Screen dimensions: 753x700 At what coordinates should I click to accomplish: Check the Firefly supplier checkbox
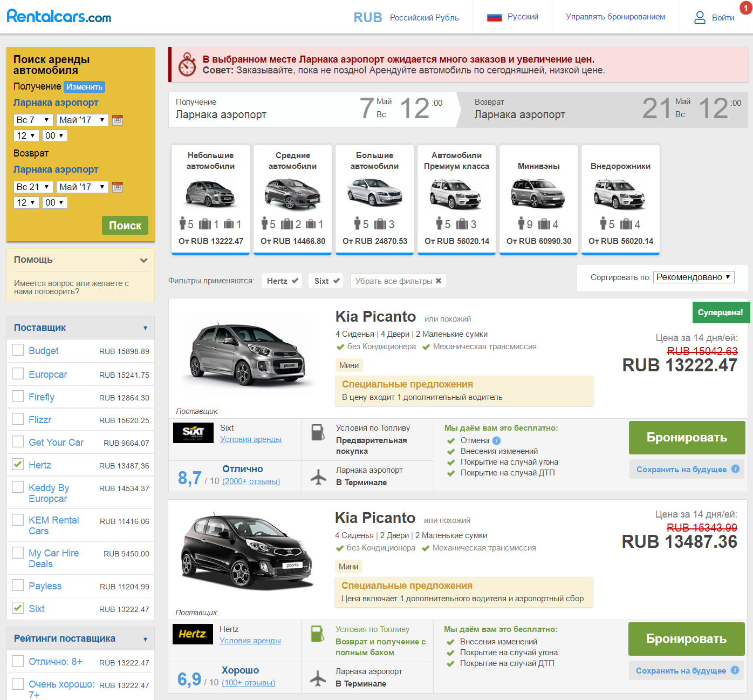click(x=18, y=396)
